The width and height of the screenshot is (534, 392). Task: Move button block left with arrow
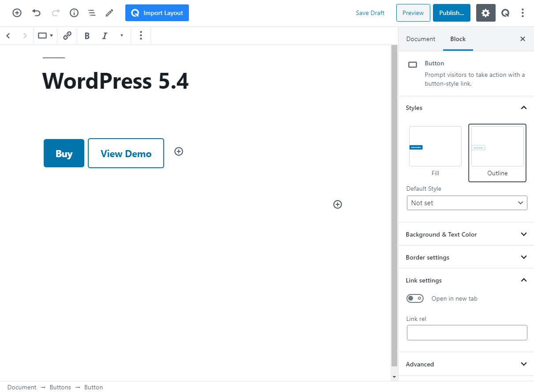(8, 36)
